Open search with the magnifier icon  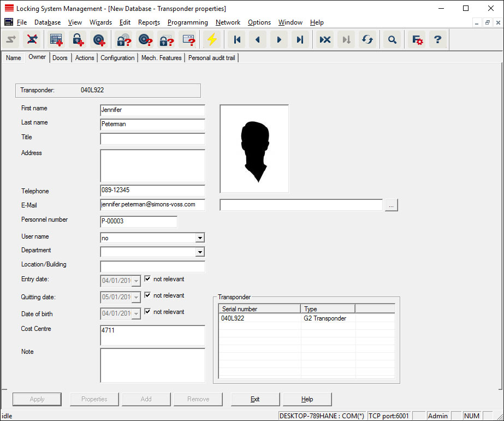click(x=392, y=40)
